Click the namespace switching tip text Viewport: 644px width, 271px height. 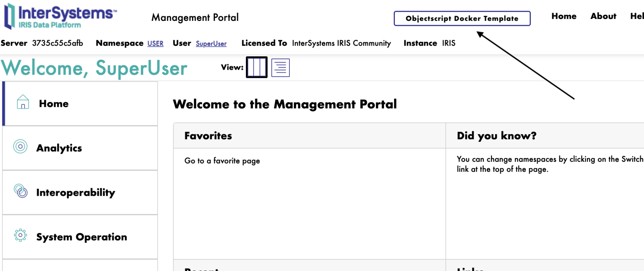point(550,164)
